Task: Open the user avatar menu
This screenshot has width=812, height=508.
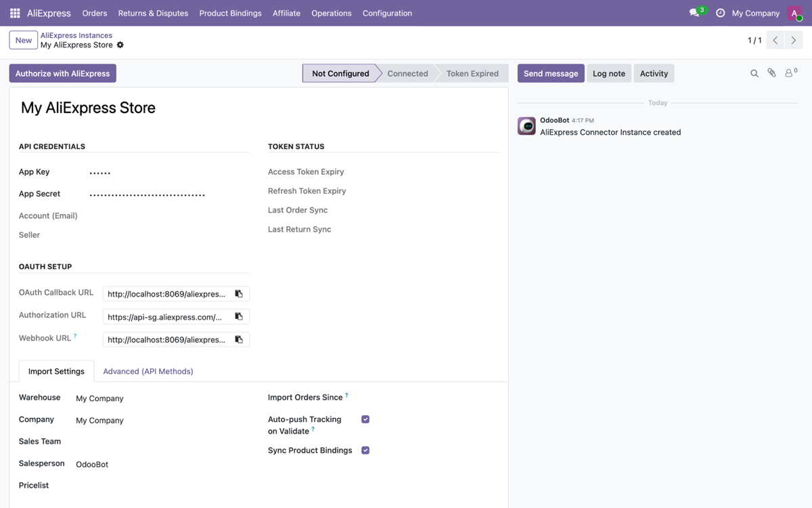Action: tap(794, 13)
